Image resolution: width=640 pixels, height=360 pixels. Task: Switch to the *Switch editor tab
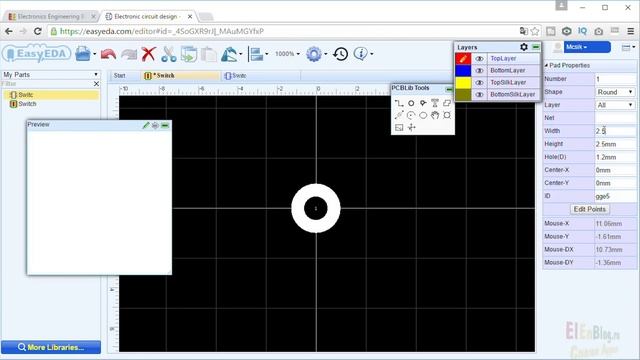(180, 76)
